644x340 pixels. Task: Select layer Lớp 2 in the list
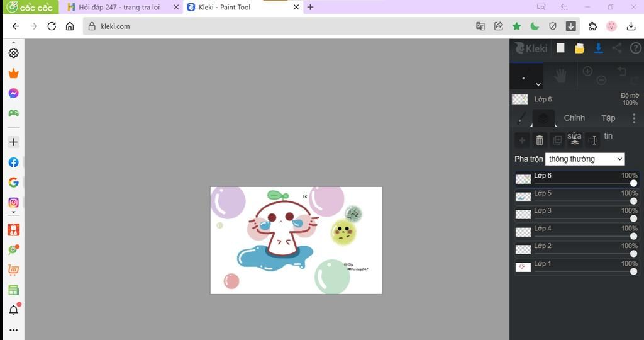tap(577, 250)
